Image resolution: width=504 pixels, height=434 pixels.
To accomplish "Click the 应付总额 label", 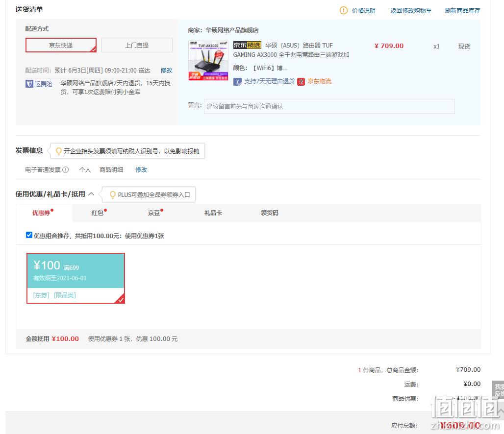I will coord(404,426).
